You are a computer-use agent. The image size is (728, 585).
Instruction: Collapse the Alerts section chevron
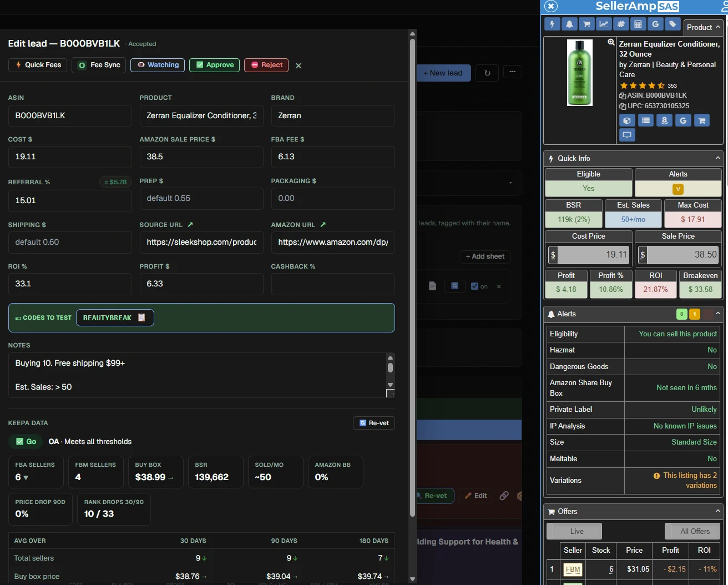[x=718, y=314]
